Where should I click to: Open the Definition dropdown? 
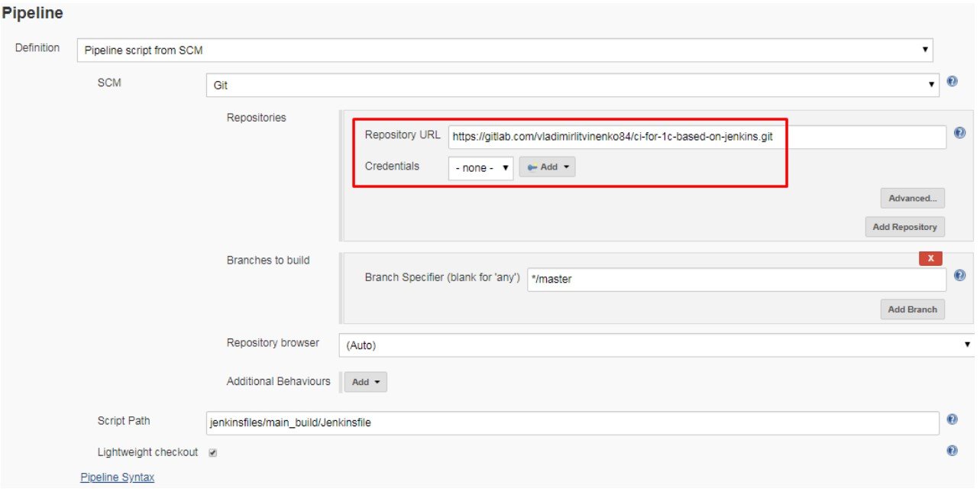click(505, 50)
